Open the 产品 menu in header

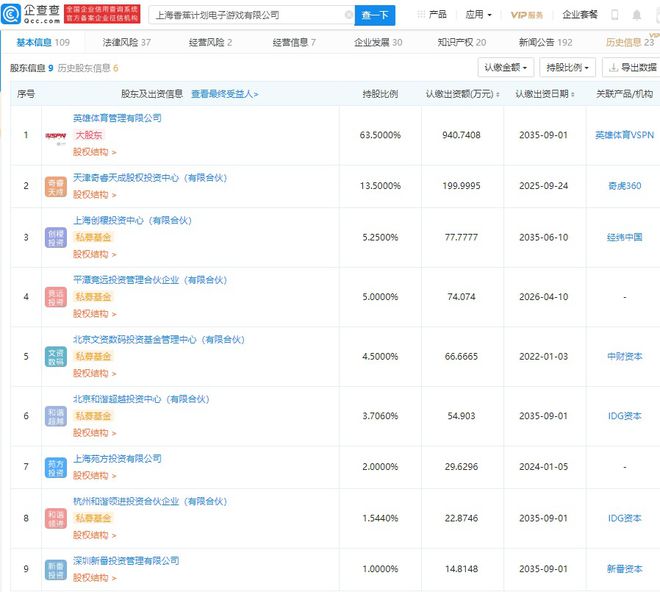437,15
